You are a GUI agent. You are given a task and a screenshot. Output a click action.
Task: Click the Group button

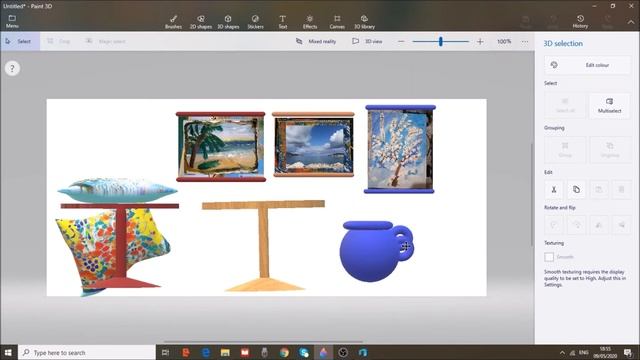[x=565, y=150]
